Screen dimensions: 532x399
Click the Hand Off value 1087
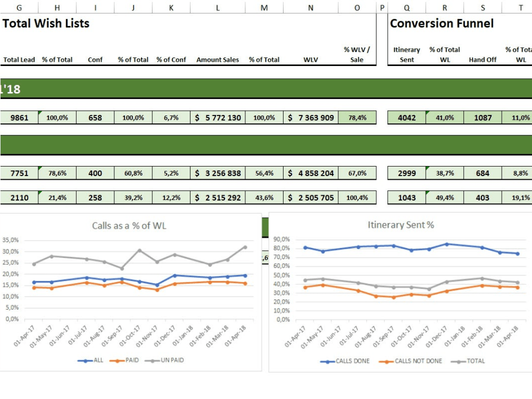pyautogui.click(x=483, y=117)
